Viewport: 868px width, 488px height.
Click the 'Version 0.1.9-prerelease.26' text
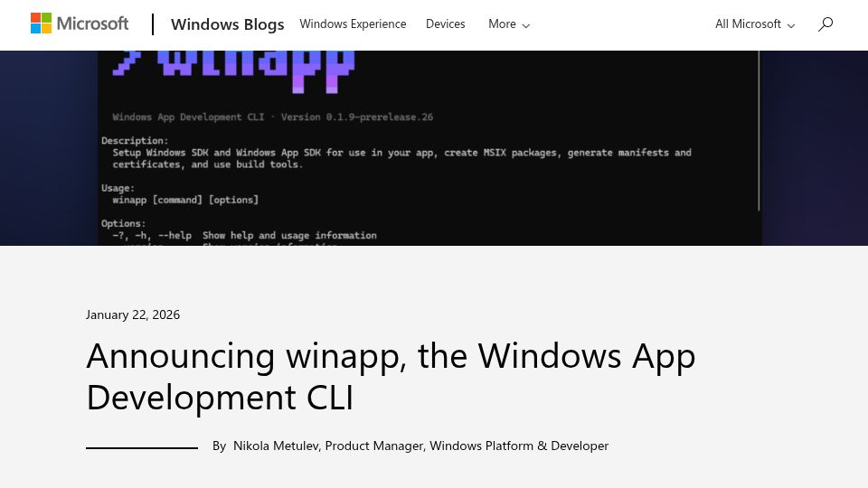tap(357, 117)
